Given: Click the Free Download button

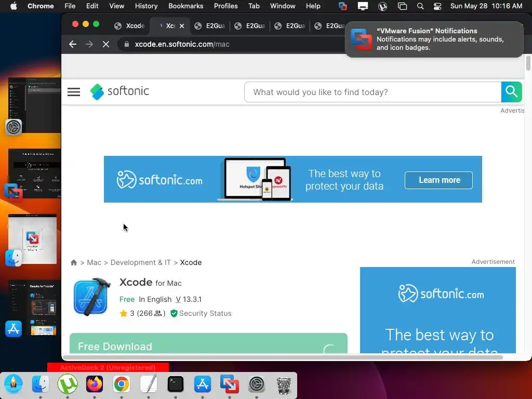Looking at the screenshot, I should pyautogui.click(x=208, y=343).
